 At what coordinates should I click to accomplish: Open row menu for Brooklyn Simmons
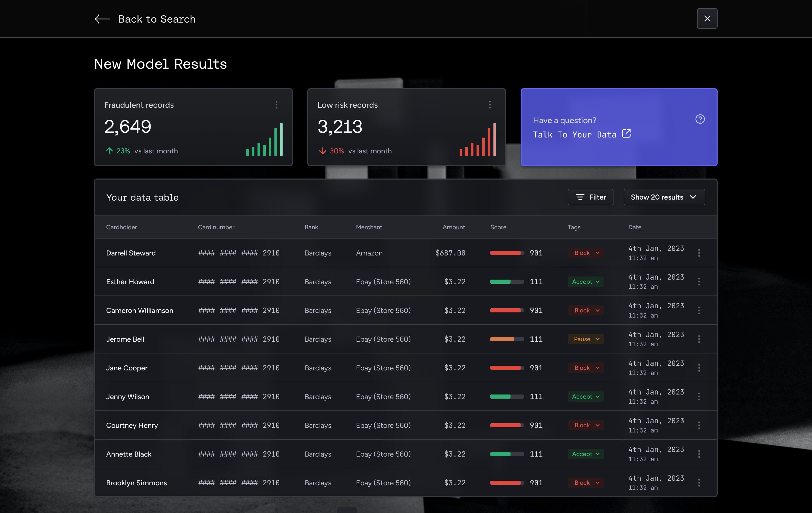point(699,483)
